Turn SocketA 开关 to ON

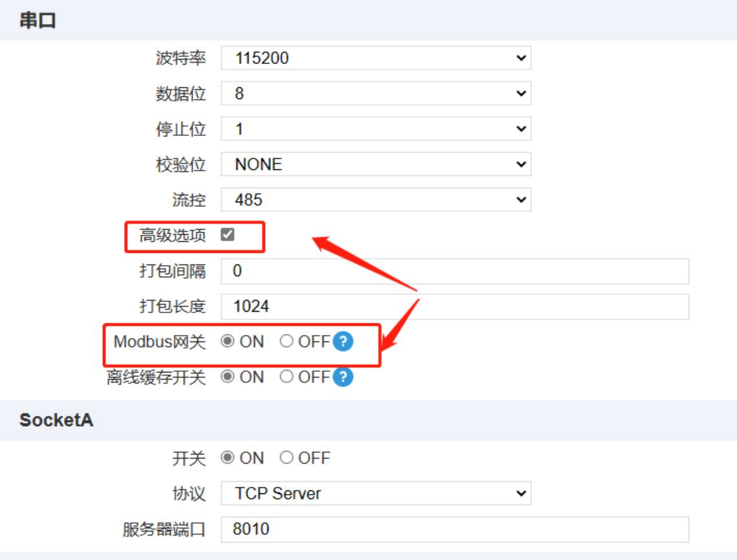point(228,458)
